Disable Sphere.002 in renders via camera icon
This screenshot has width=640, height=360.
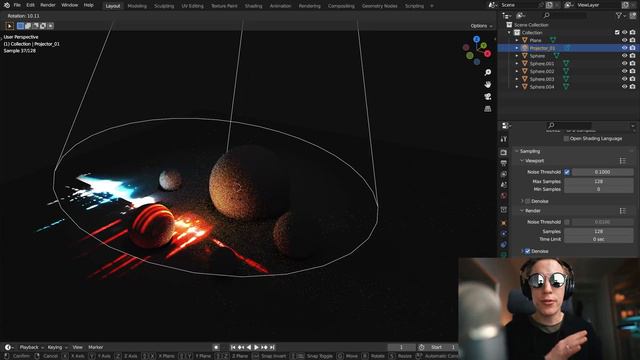tap(633, 71)
